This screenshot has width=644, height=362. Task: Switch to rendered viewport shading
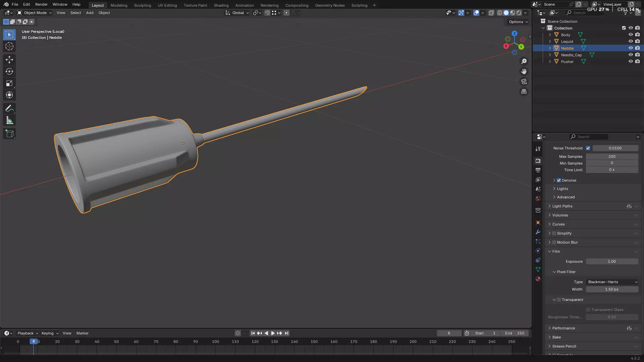[x=519, y=13]
